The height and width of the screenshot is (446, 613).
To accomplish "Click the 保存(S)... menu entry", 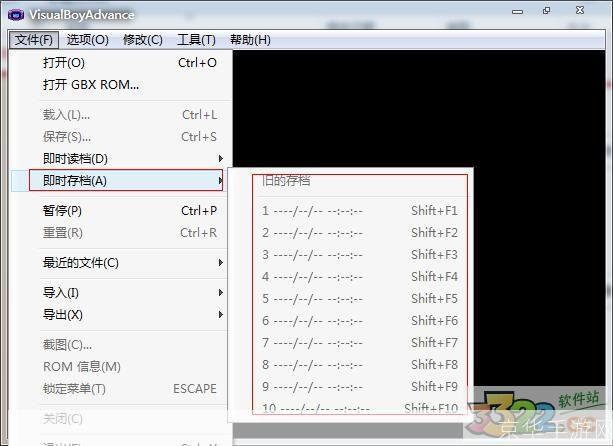I will pyautogui.click(x=122, y=136).
